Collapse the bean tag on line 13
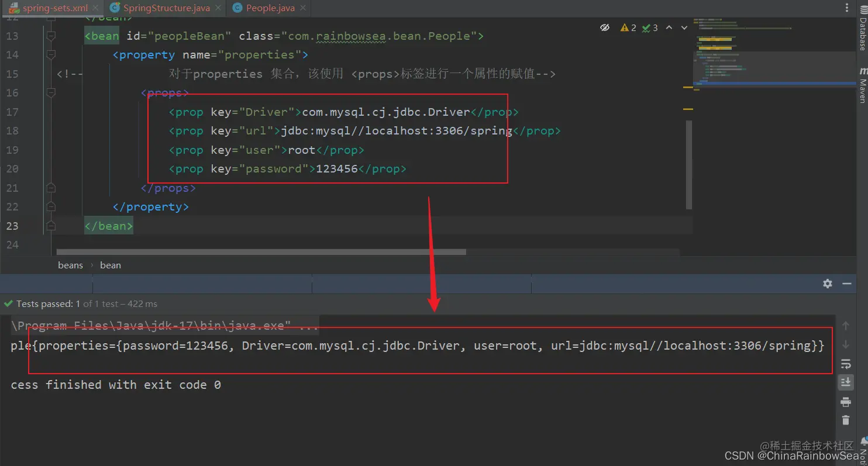This screenshot has width=868, height=466. (51, 36)
